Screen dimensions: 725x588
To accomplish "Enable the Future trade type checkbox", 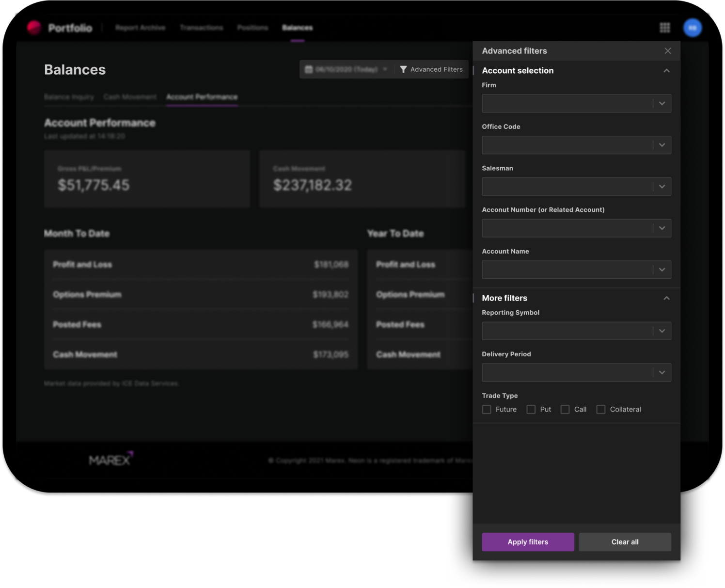I will pos(487,410).
